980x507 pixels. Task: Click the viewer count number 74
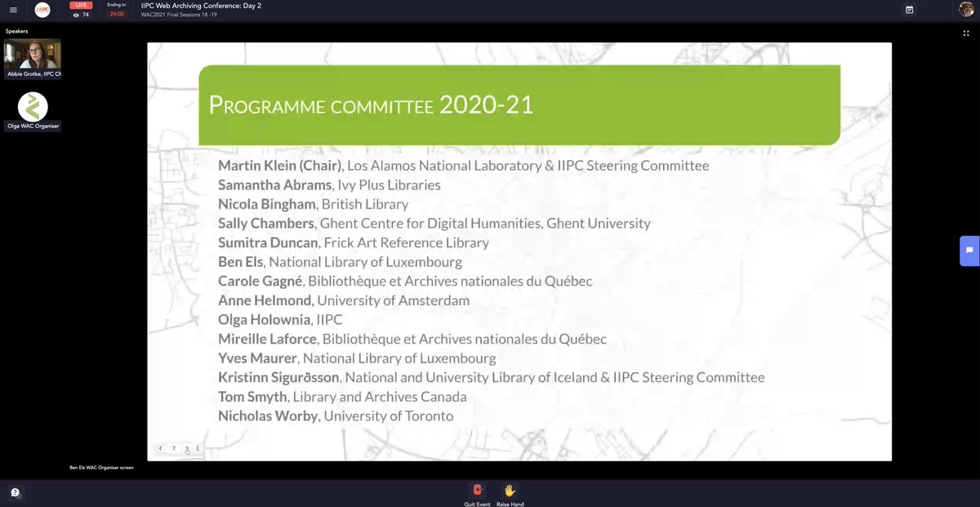pos(86,15)
